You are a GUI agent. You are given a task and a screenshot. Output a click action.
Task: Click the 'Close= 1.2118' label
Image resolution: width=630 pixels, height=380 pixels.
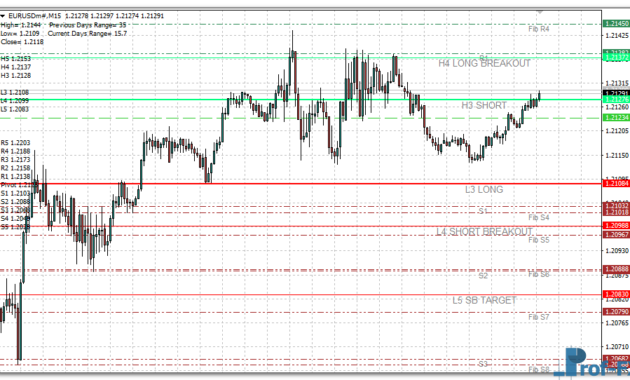pos(22,42)
